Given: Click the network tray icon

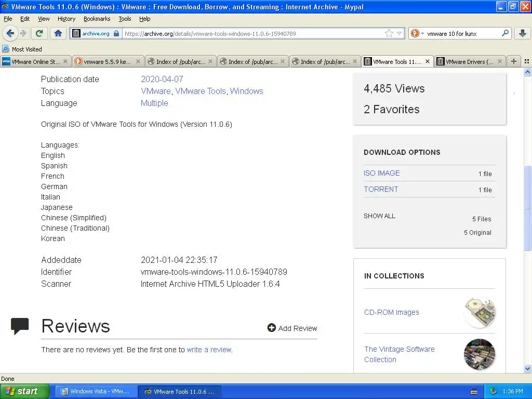Looking at the screenshot, I should pyautogui.click(x=494, y=391).
